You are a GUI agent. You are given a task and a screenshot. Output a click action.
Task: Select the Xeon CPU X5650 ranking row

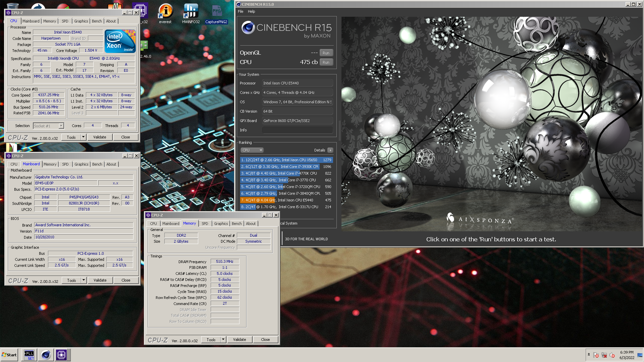(286, 160)
